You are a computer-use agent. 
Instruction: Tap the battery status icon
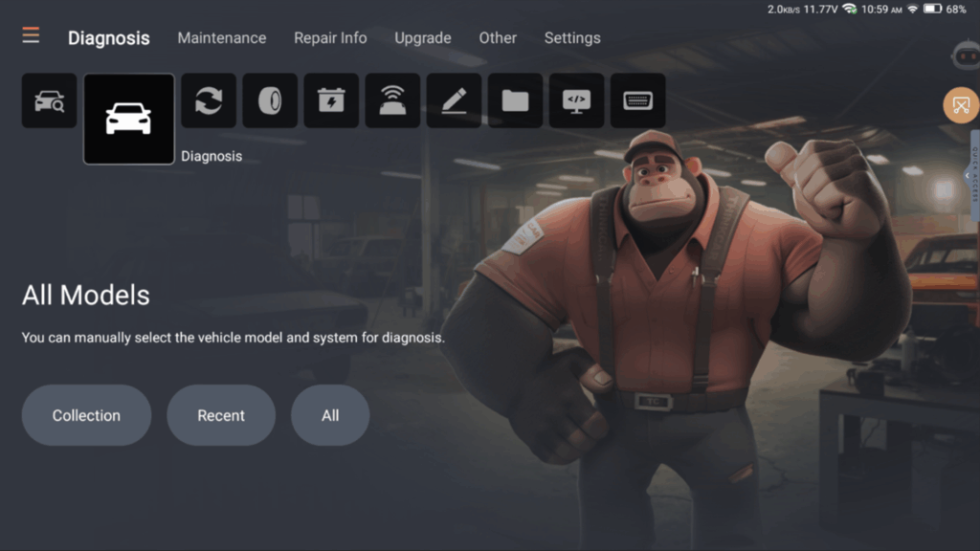(x=932, y=9)
